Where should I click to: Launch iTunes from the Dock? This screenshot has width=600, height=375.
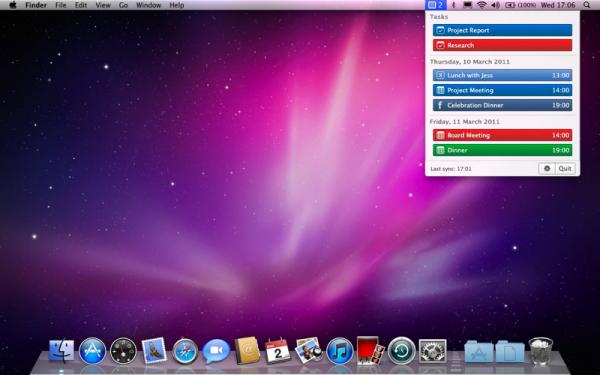340,351
